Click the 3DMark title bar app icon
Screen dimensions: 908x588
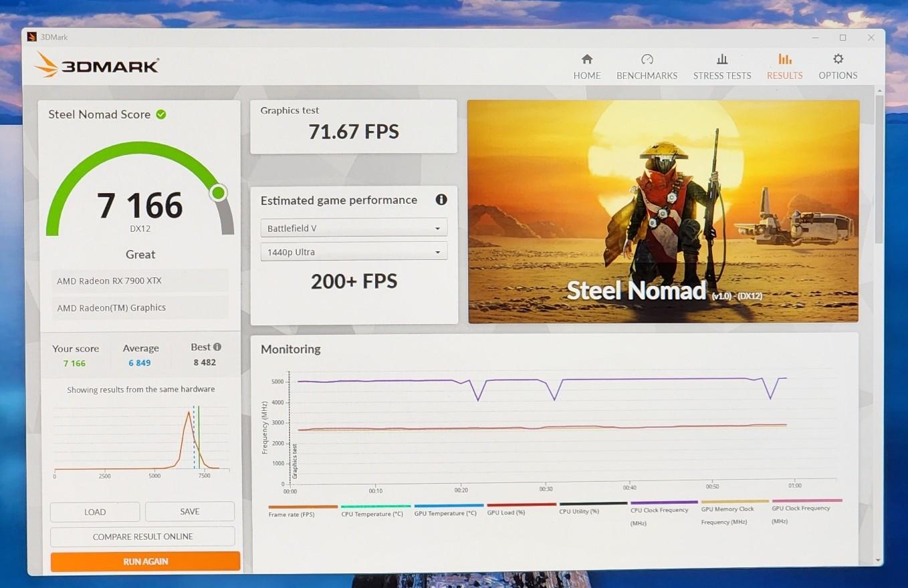pyautogui.click(x=31, y=37)
